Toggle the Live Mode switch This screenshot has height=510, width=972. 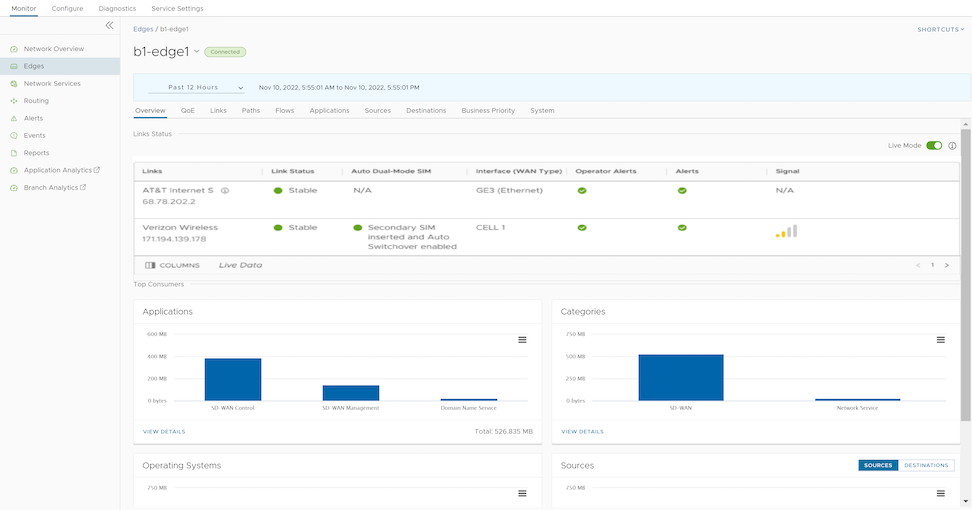[934, 146]
